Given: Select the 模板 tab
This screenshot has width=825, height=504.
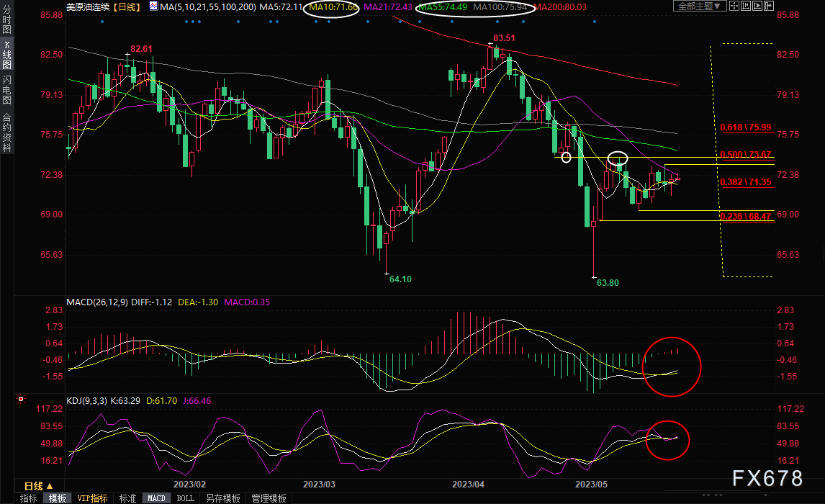Looking at the screenshot, I should click(x=58, y=498).
